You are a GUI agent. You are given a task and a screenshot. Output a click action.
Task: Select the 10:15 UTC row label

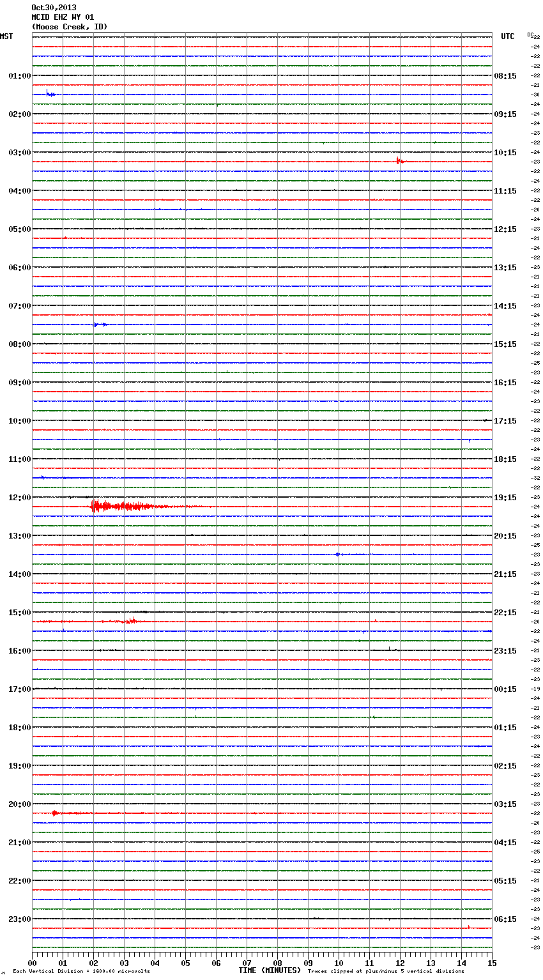pyautogui.click(x=505, y=153)
